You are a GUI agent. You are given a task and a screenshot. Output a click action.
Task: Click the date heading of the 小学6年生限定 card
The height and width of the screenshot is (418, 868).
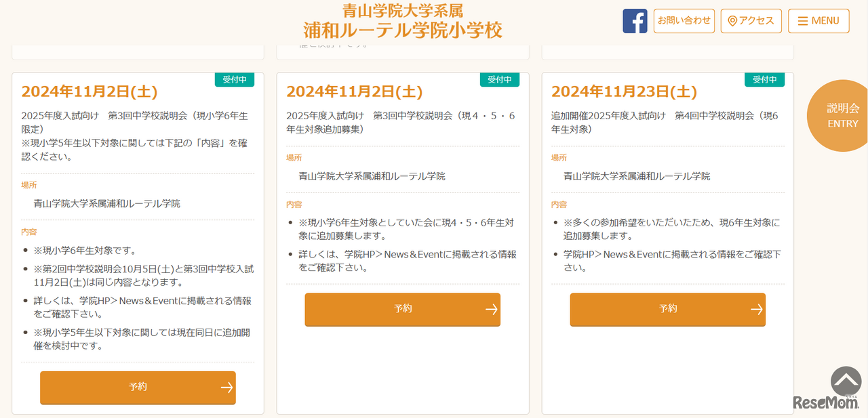click(x=90, y=91)
